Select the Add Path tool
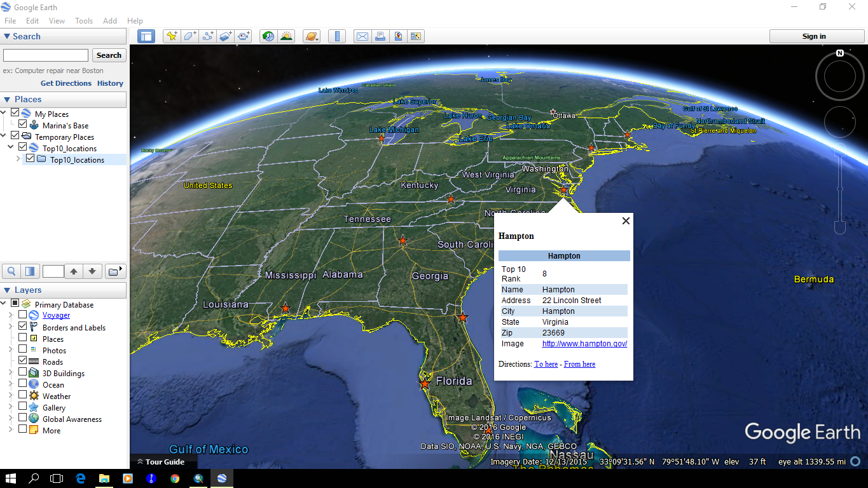 207,36
